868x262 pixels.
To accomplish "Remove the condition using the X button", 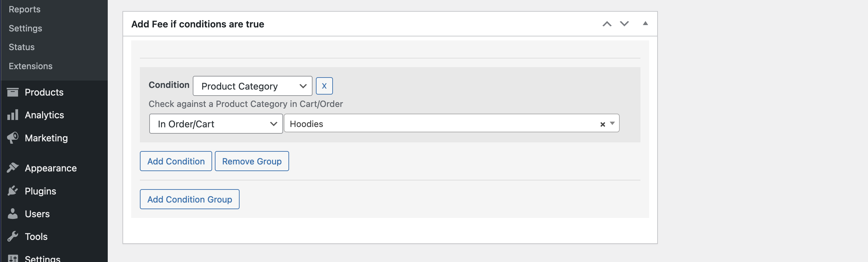I will 324,86.
